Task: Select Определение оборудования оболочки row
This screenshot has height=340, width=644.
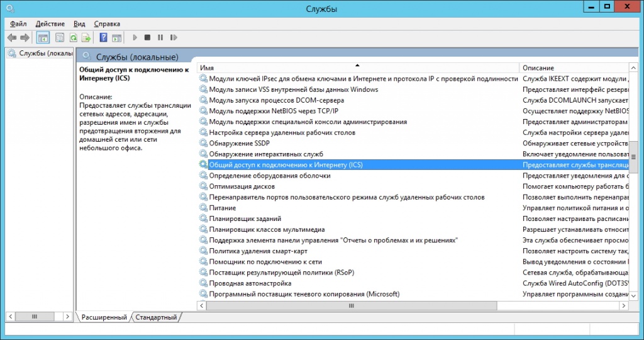Action: click(270, 176)
